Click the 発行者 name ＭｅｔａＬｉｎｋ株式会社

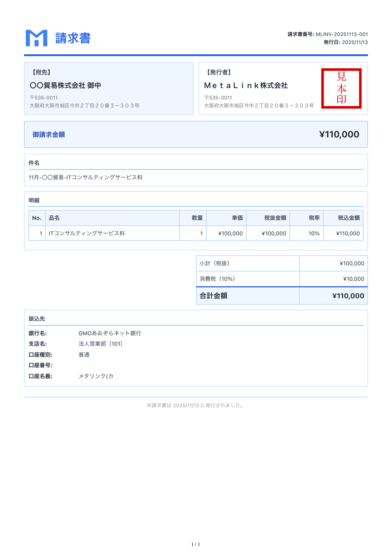[246, 85]
